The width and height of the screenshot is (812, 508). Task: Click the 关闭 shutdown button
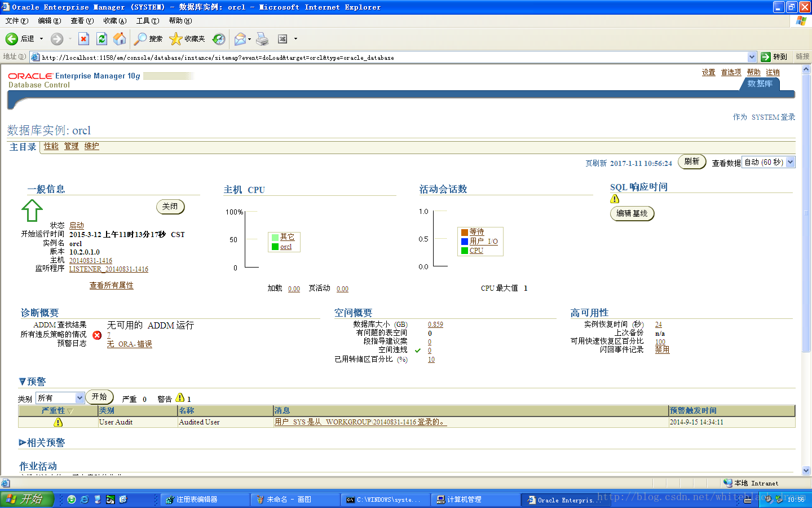[170, 207]
